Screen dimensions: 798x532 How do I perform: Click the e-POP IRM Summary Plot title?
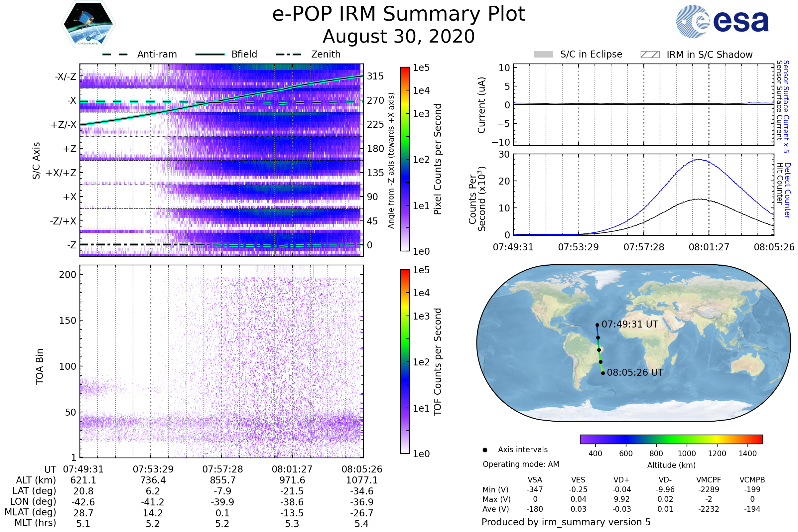(x=399, y=14)
